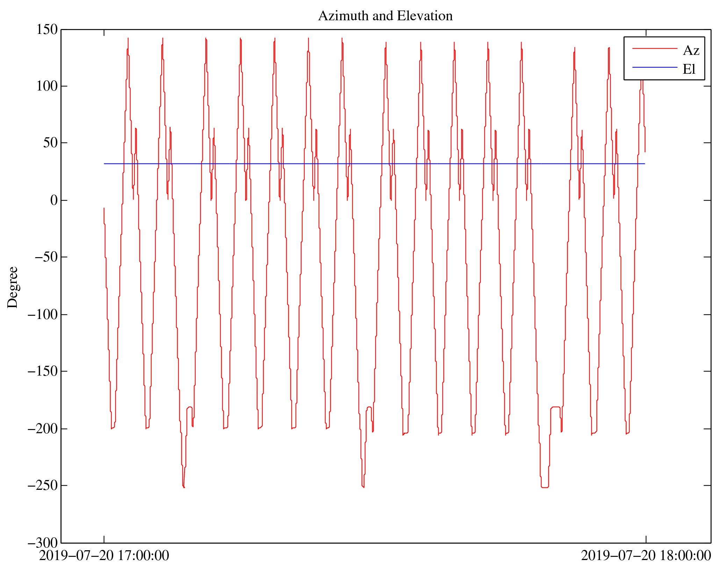Viewport: 721px width, 588px height.
Task: Click the '2019-07-20 17:00:00' x-axis label
Action: (x=104, y=556)
